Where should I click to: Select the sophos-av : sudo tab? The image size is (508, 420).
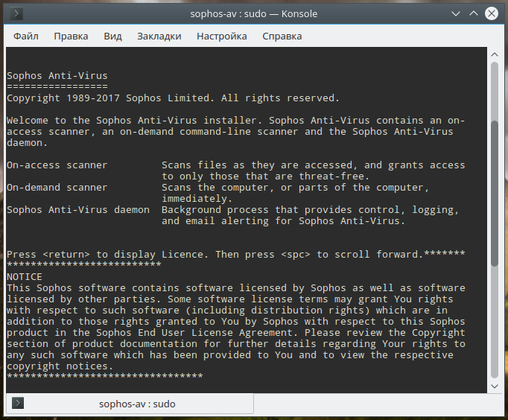coord(130,404)
